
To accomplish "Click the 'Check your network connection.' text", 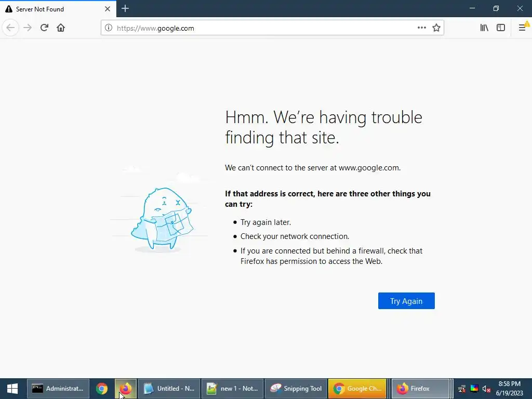I will [x=295, y=236].
